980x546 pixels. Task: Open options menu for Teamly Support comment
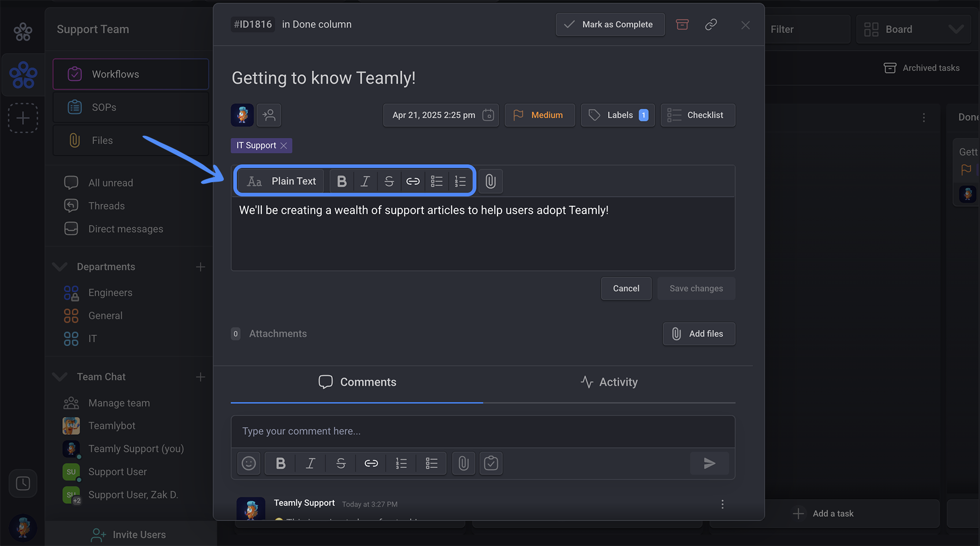pos(722,504)
